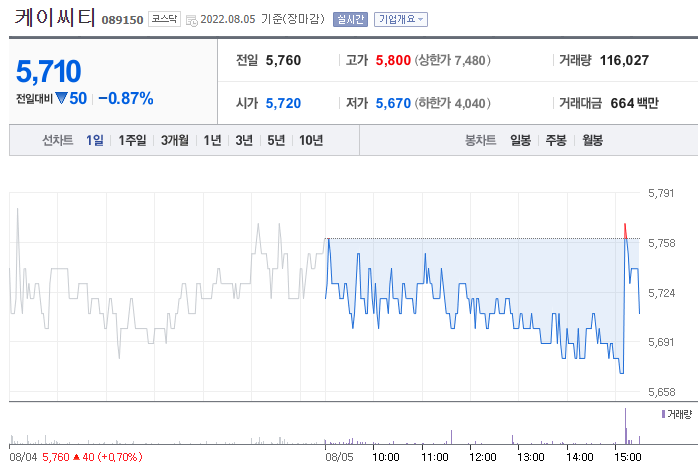The height and width of the screenshot is (474, 698).
Task: Click the 13:00 time axis label
Action: point(531,457)
